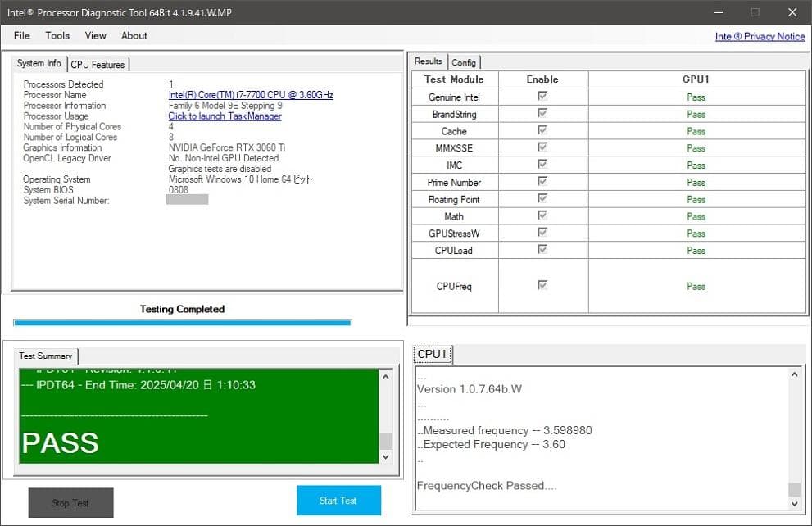Open the File menu
Image resolution: width=812 pixels, height=526 pixels.
point(21,35)
